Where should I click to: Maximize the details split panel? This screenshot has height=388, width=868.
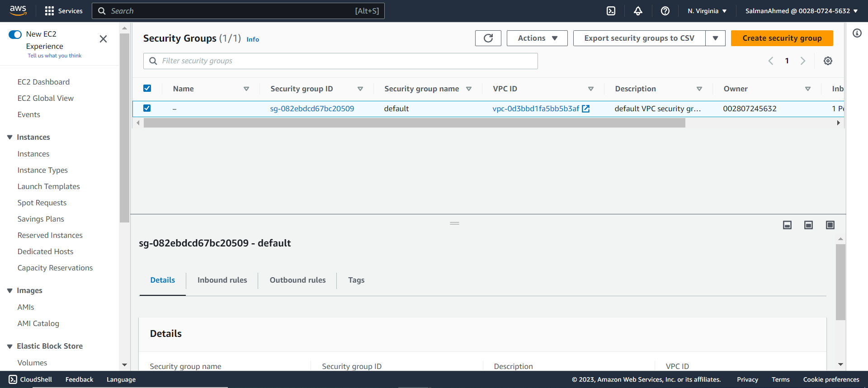pyautogui.click(x=830, y=225)
